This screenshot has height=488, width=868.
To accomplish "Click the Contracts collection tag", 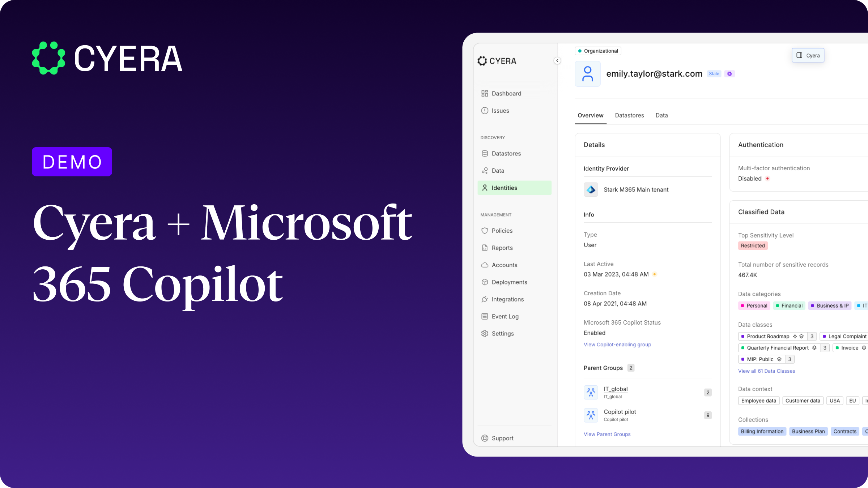I will (845, 432).
